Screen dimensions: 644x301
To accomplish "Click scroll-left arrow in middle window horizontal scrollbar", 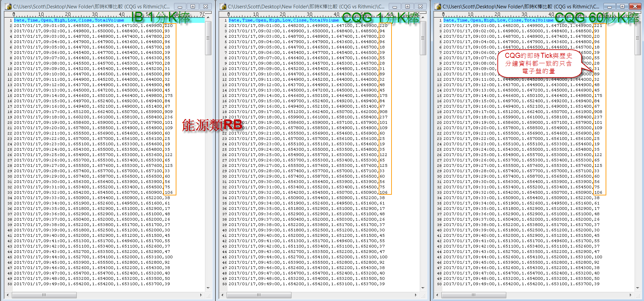I will click(x=223, y=295).
